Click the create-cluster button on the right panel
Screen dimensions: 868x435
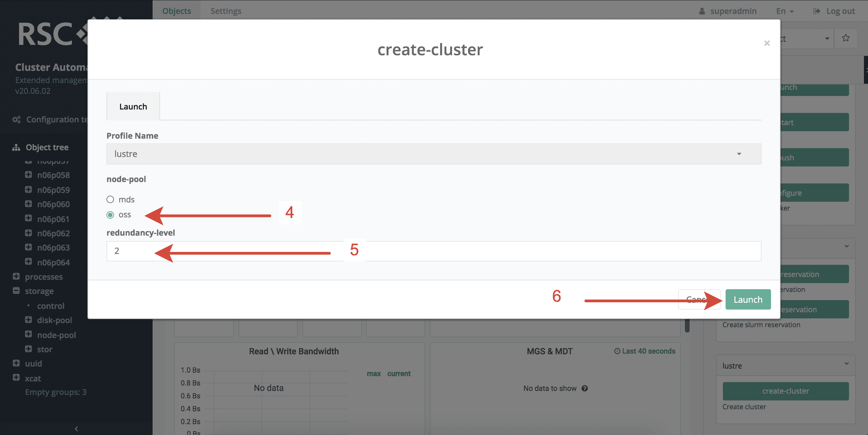coord(785,391)
